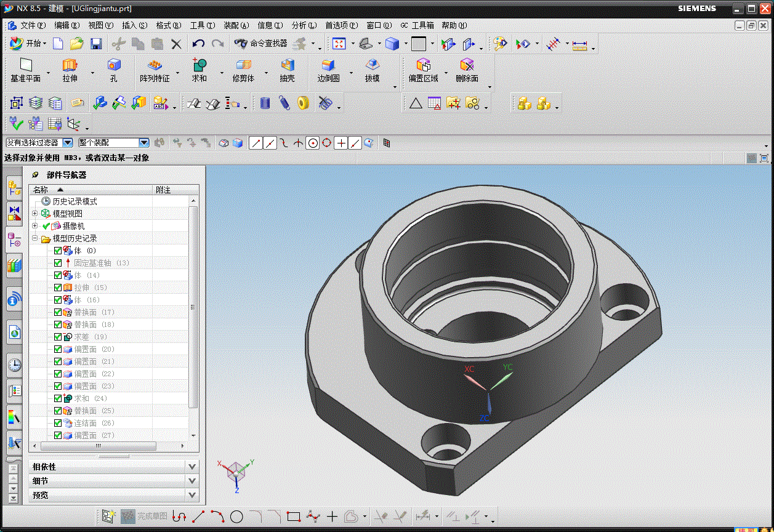Select the 边倒圆 edge blend tool
774x532 pixels.
pyautogui.click(x=328, y=71)
